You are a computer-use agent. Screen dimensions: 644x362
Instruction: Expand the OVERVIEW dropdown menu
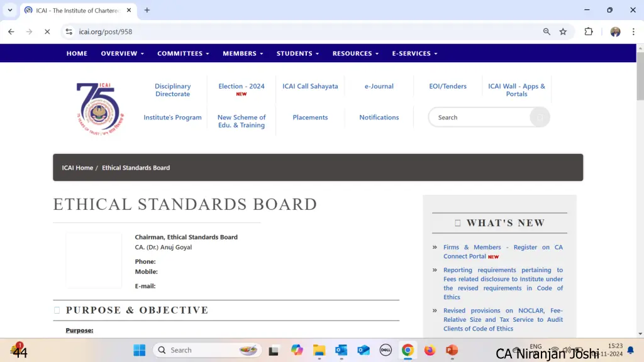tap(123, 53)
